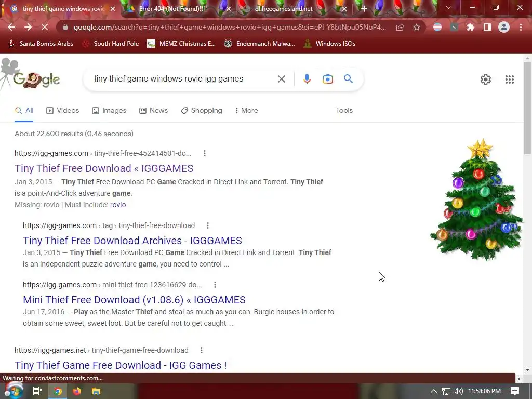Switch to the News results tab

(153, 111)
